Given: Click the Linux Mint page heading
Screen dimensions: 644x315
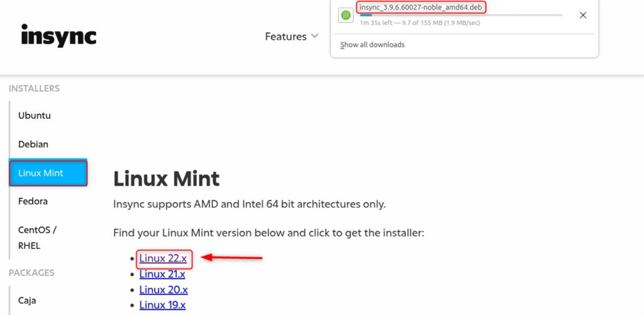Looking at the screenshot, I should coord(166,179).
